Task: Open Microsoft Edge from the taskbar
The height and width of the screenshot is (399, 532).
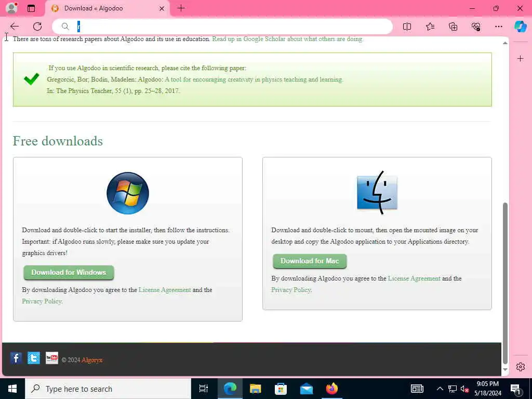Action: click(x=230, y=389)
